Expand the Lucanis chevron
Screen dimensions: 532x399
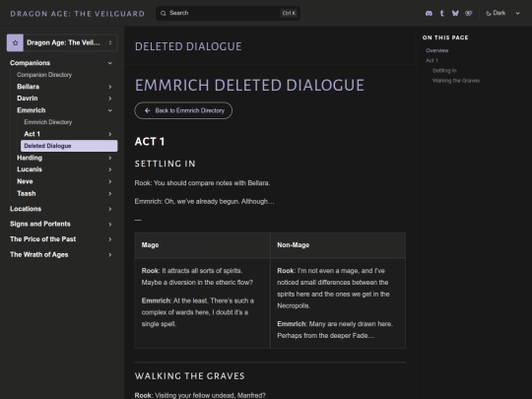point(110,169)
